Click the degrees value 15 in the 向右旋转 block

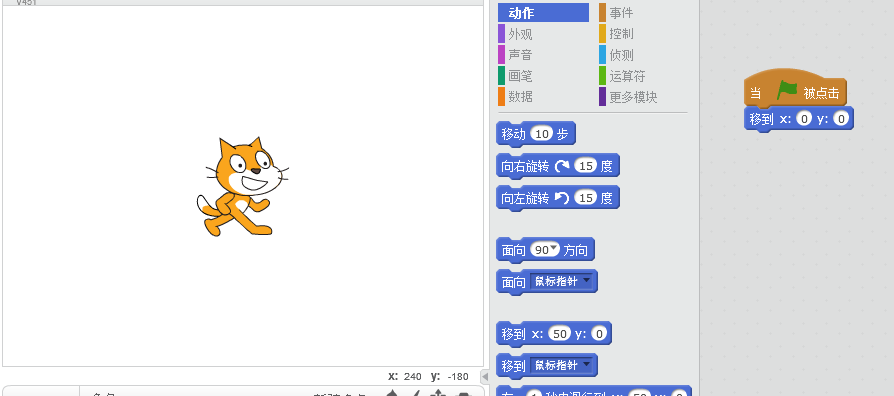[585, 166]
